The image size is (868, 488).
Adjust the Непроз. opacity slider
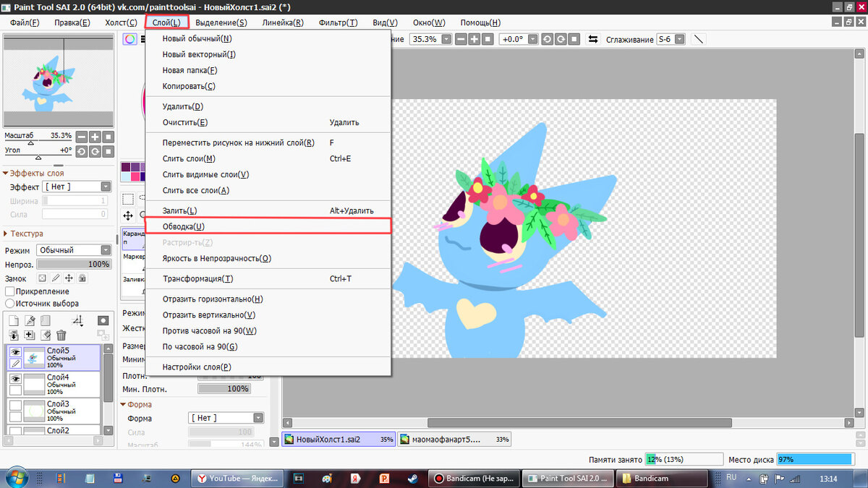(73, 265)
